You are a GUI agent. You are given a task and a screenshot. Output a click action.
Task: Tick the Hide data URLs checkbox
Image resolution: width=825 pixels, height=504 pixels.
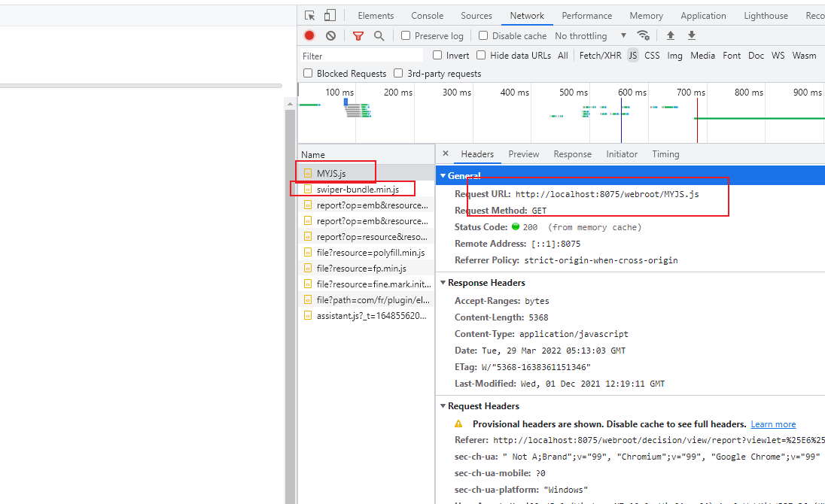click(481, 55)
